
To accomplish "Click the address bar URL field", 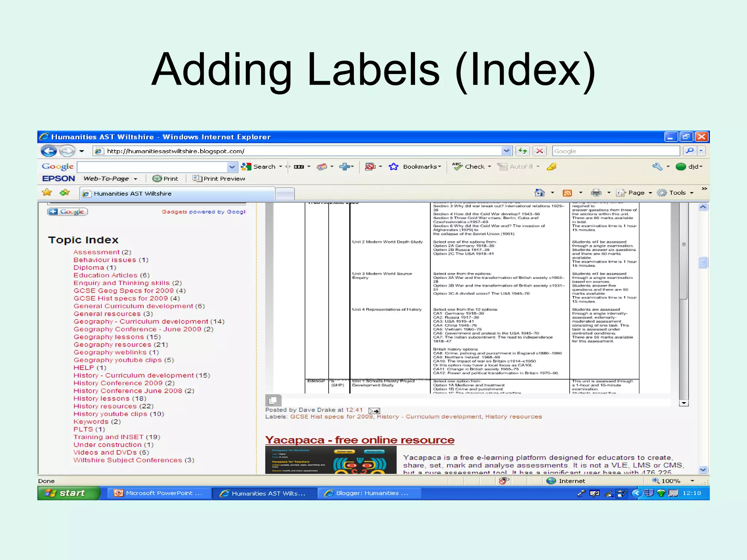I will pyautogui.click(x=297, y=151).
